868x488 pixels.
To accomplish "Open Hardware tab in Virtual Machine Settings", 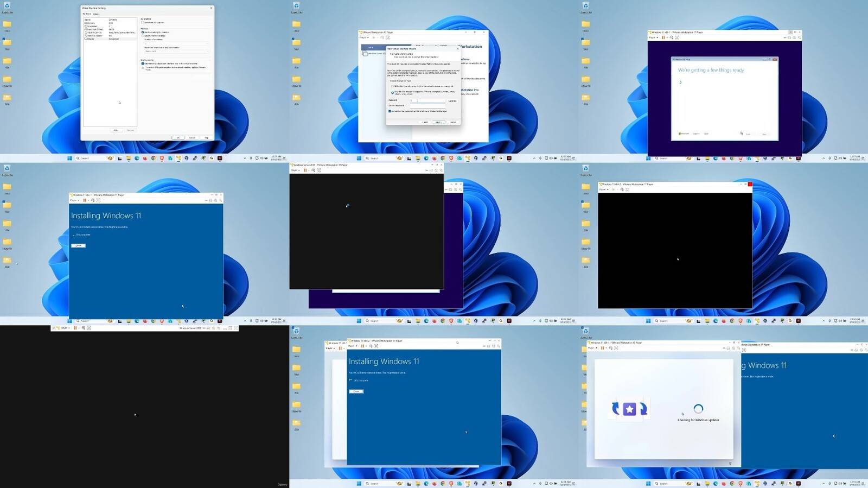I will (87, 14).
